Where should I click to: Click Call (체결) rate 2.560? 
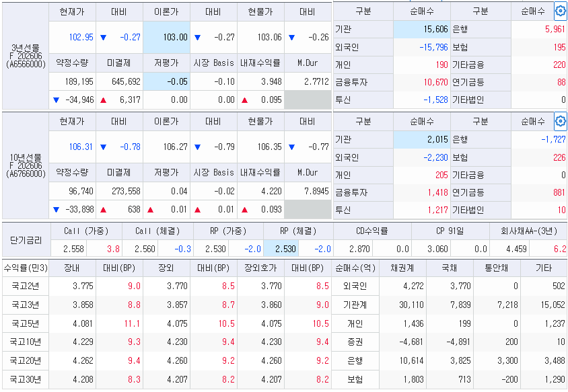point(145,249)
